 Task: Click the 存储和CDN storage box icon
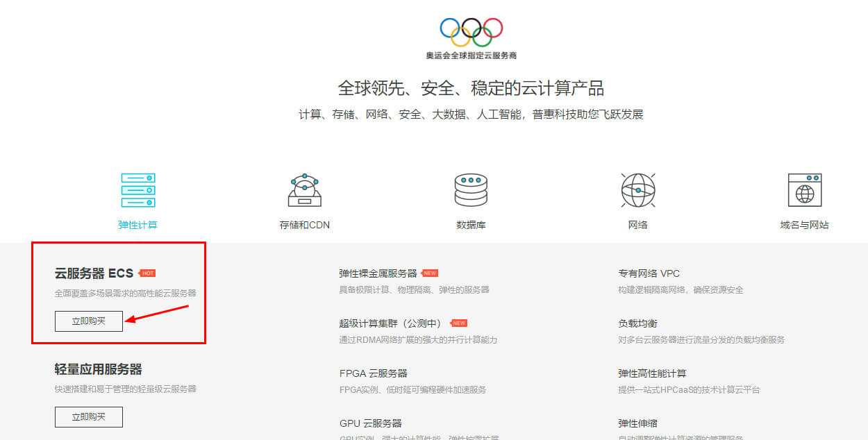pos(304,190)
